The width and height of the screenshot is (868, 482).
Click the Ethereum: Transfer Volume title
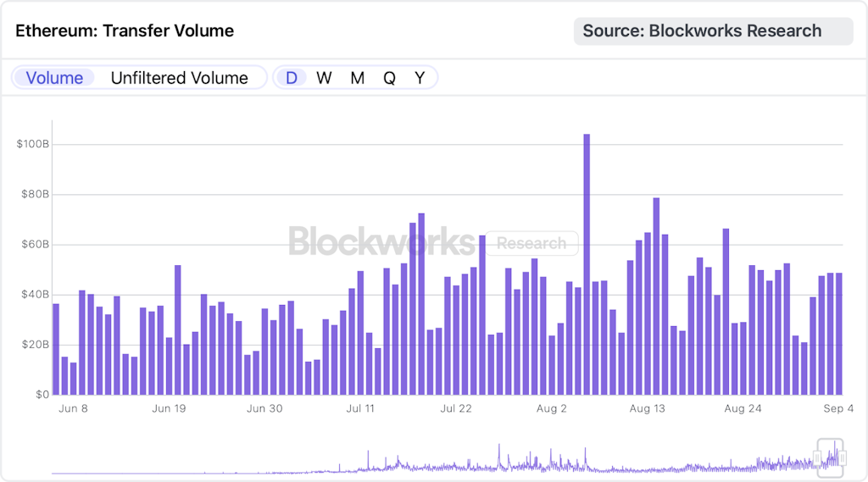[x=125, y=31]
